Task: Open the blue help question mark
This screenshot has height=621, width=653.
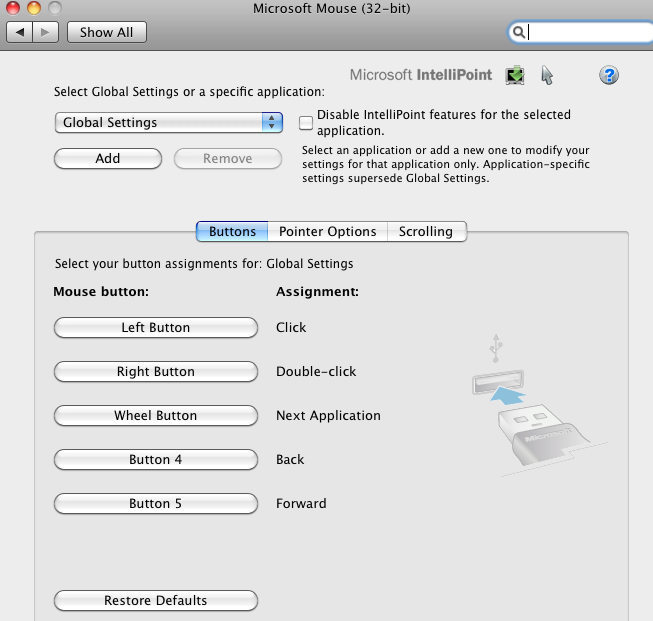Action: [609, 75]
